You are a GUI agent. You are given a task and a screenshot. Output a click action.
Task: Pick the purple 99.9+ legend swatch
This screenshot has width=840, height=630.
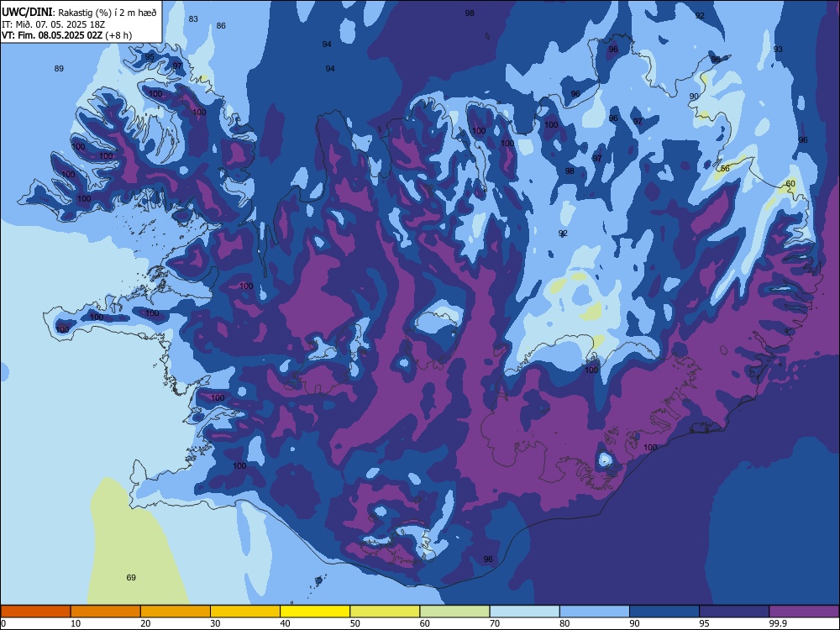pos(804,612)
